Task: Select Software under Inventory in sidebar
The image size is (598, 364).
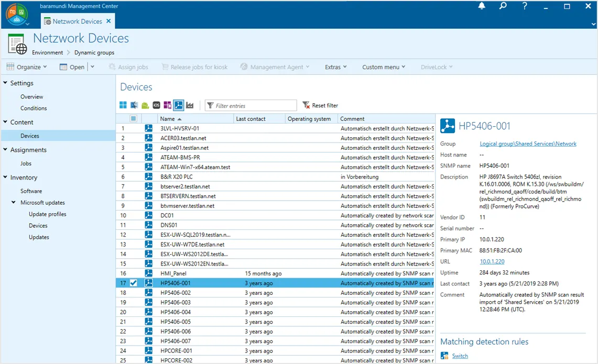Action: (31, 191)
